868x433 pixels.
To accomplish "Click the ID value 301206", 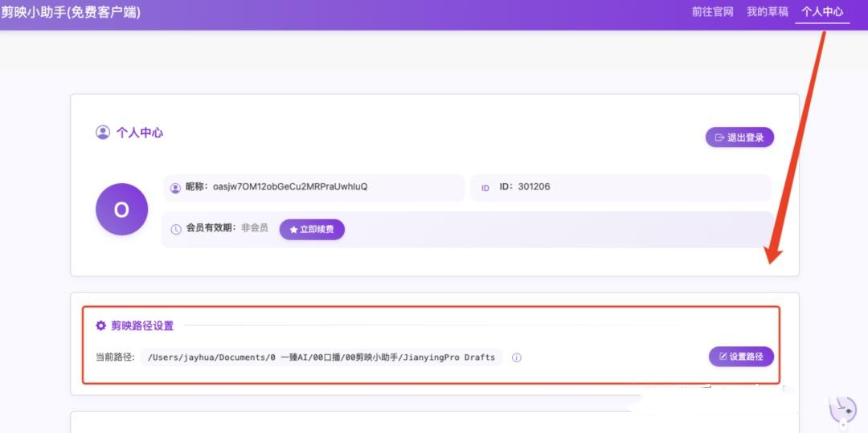I will 534,187.
